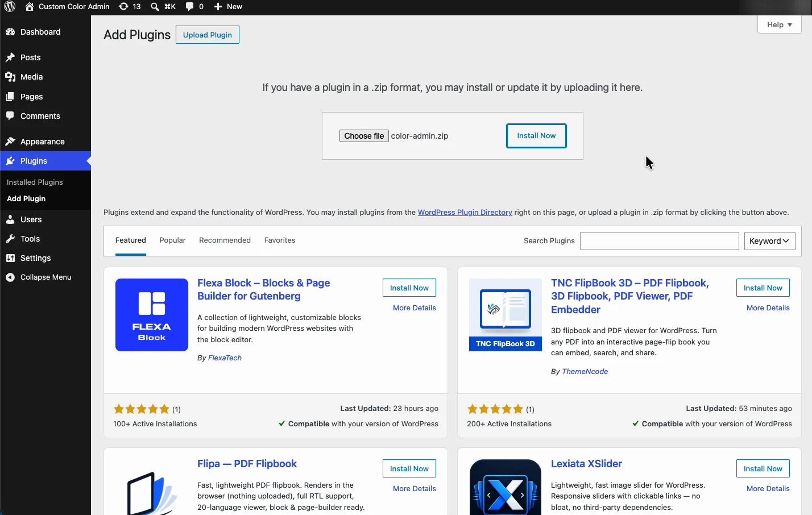Open the comments bubble icon in admin bar
Screen dimensions: 812x515
tap(189, 7)
